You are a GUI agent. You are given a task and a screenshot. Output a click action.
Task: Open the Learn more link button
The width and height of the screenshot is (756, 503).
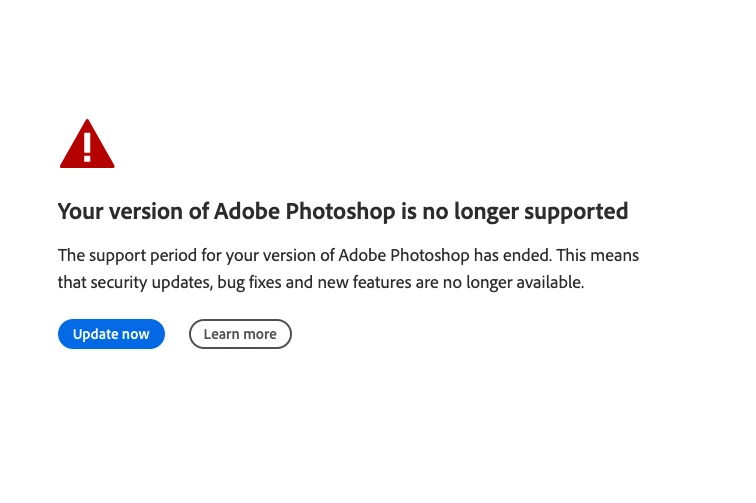click(x=240, y=334)
